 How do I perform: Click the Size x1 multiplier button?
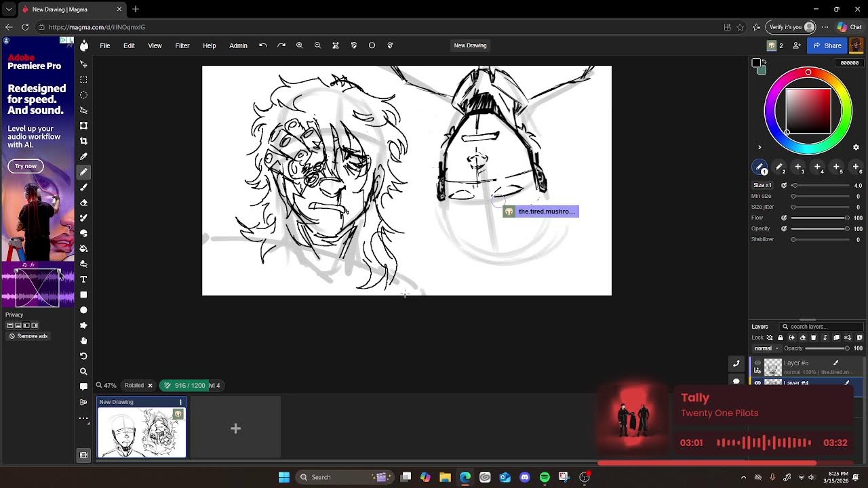coord(763,185)
